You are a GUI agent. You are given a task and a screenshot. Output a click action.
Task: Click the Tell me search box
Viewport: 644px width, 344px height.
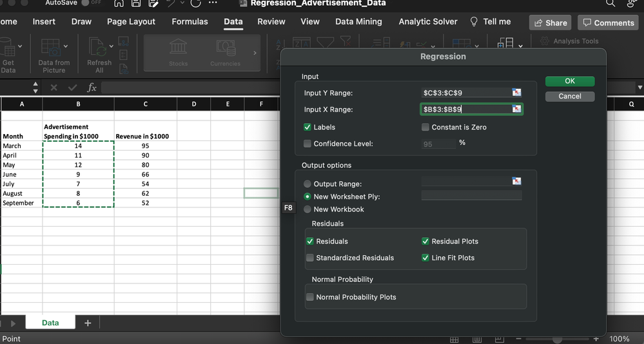[491, 22]
